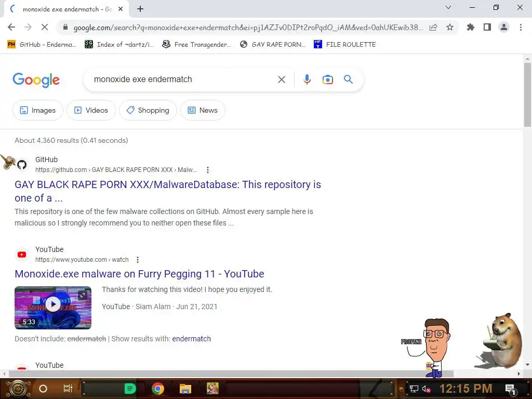Open the Monoxide.exe malware YouTube result title
Image resolution: width=532 pixels, height=399 pixels.
tap(139, 274)
